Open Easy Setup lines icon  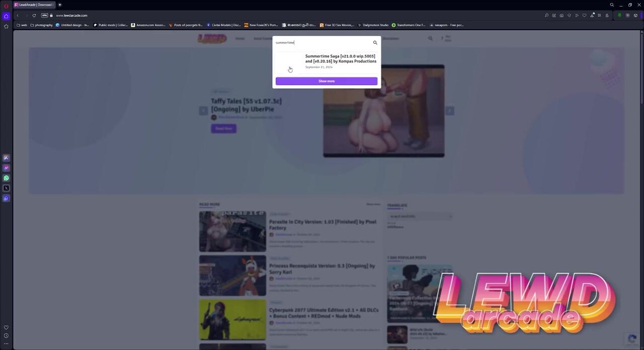click(599, 16)
